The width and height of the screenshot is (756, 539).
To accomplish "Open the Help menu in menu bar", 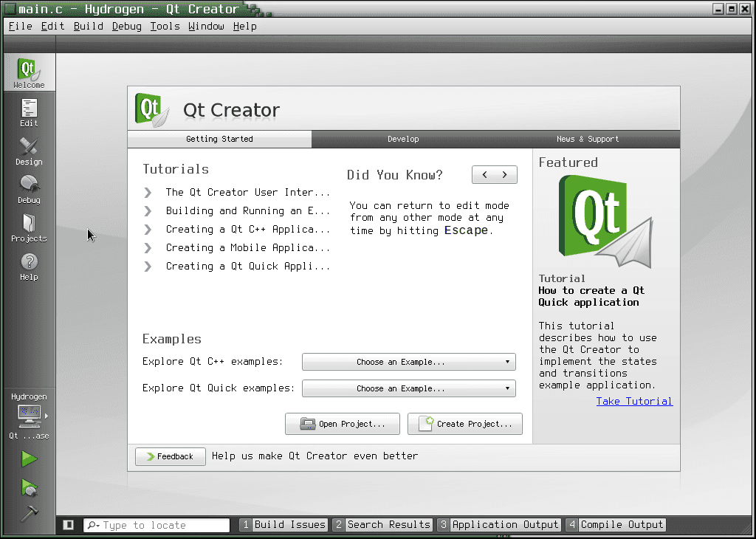I will pyautogui.click(x=245, y=26).
